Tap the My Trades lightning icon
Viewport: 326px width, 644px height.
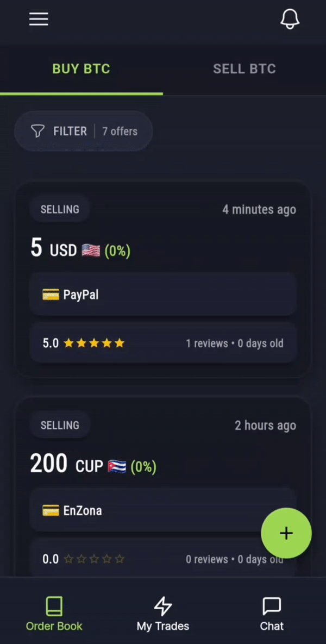tap(163, 606)
